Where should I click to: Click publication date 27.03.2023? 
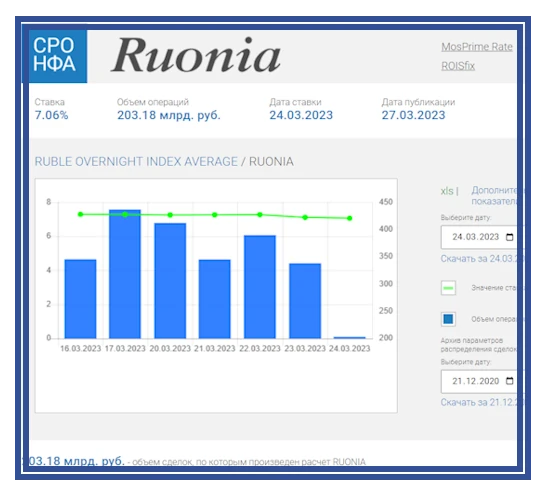pos(413,115)
